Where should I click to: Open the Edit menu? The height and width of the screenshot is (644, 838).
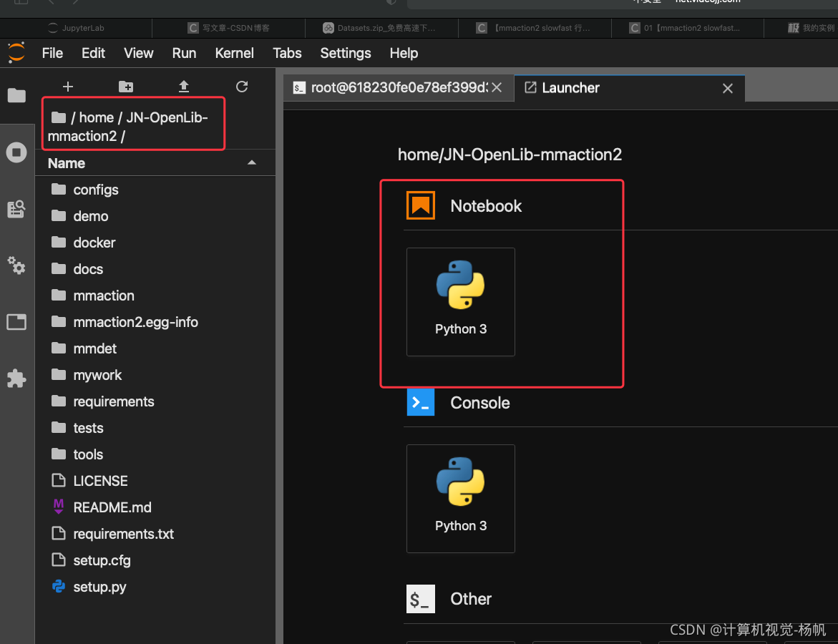(94, 54)
